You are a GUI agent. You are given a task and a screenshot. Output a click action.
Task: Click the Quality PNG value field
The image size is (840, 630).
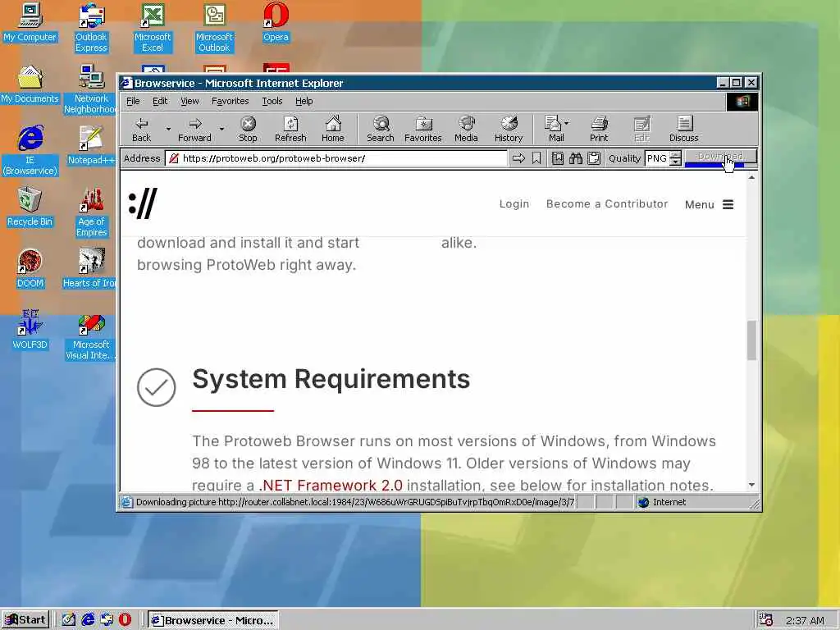[x=657, y=158]
